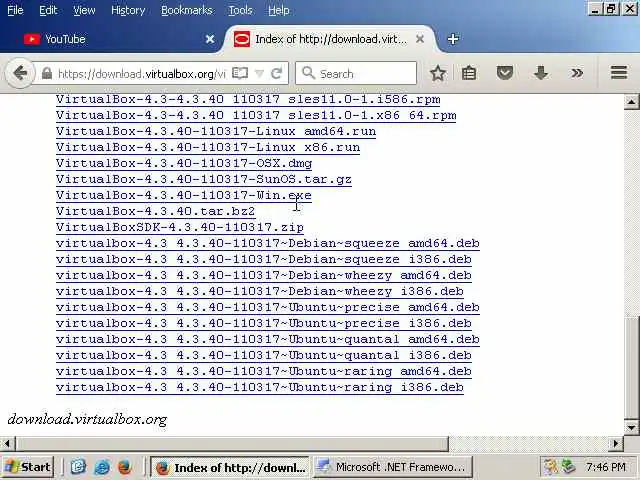
Task: Click the horizontal scrollbar thumb
Action: [x=232, y=443]
